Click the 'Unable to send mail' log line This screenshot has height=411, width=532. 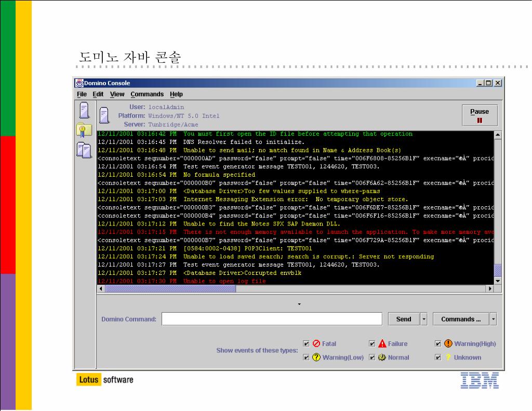pos(249,150)
